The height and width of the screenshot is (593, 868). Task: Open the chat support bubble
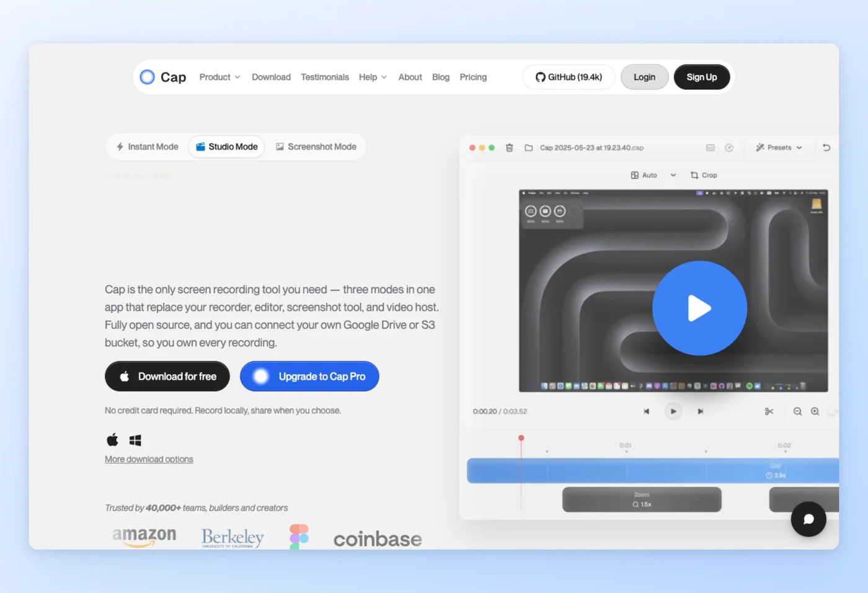(x=808, y=519)
